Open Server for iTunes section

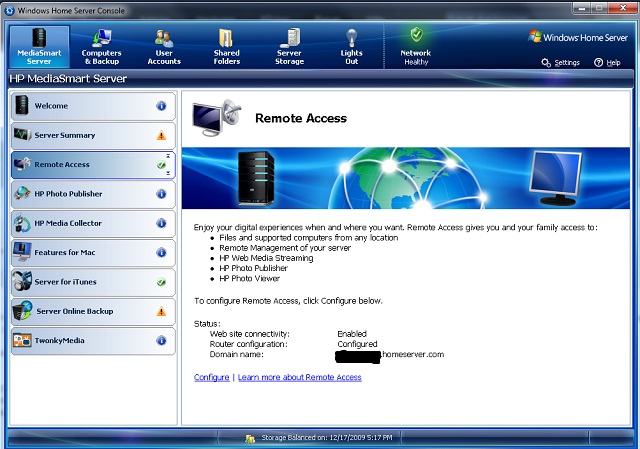pyautogui.click(x=93, y=282)
